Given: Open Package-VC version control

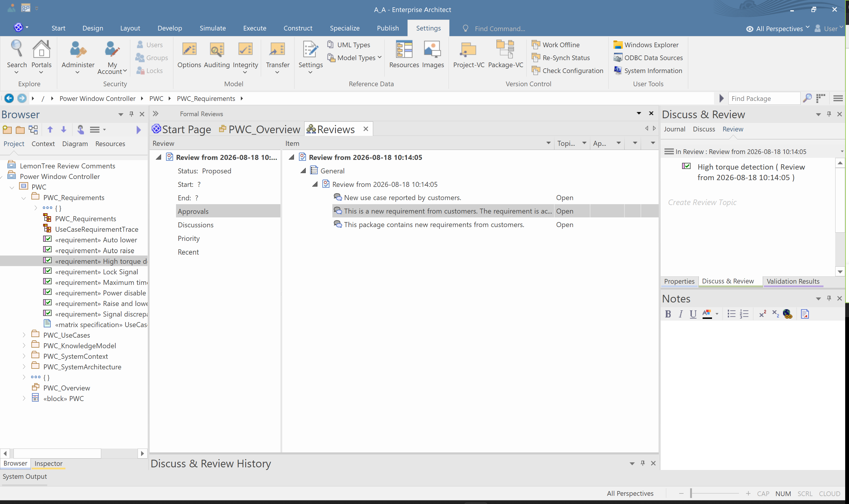Looking at the screenshot, I should click(505, 54).
